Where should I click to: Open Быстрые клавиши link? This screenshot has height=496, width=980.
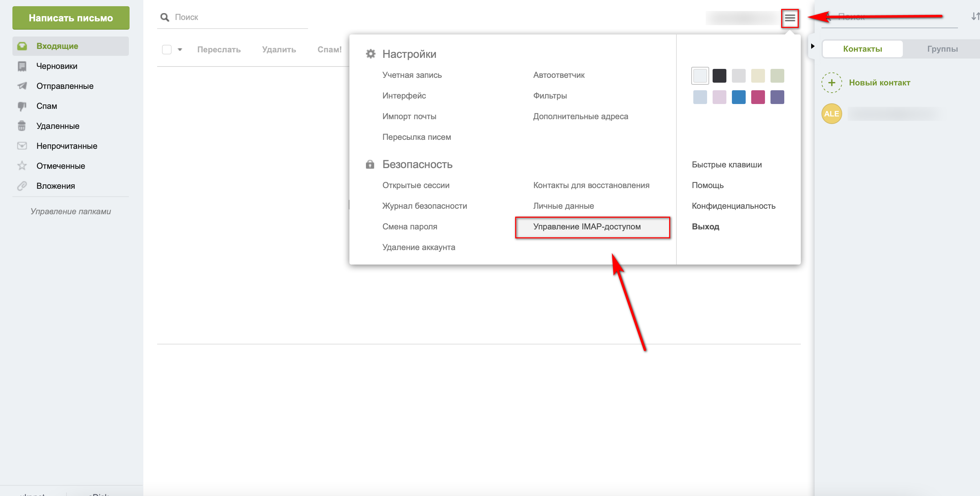pos(726,165)
